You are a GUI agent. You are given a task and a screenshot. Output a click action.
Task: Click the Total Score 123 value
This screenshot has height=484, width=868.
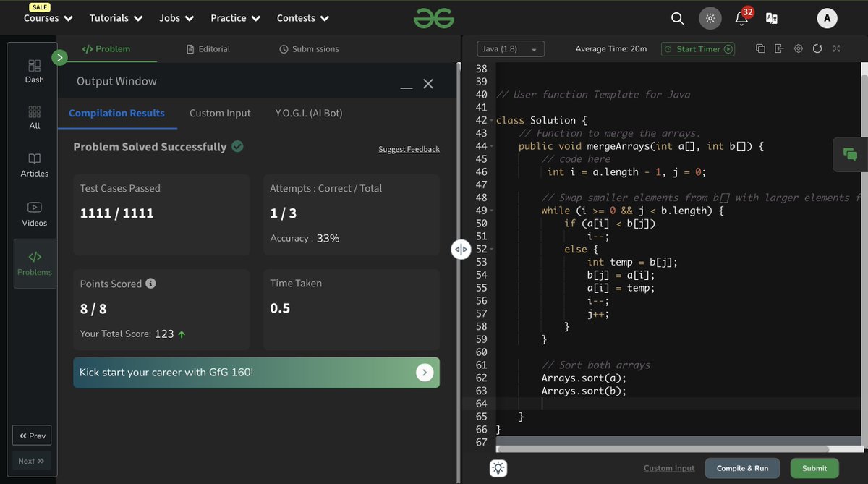click(164, 334)
